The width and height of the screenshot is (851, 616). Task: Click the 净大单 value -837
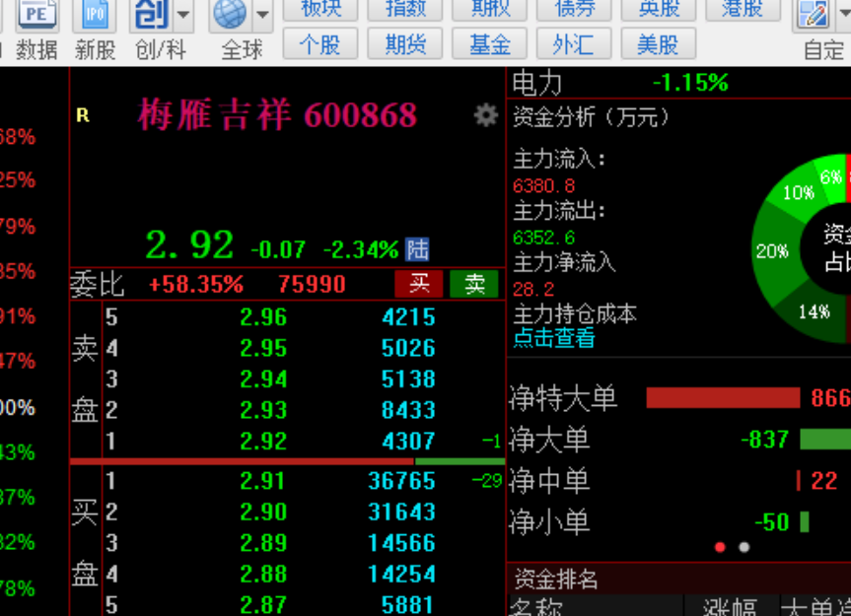point(764,440)
